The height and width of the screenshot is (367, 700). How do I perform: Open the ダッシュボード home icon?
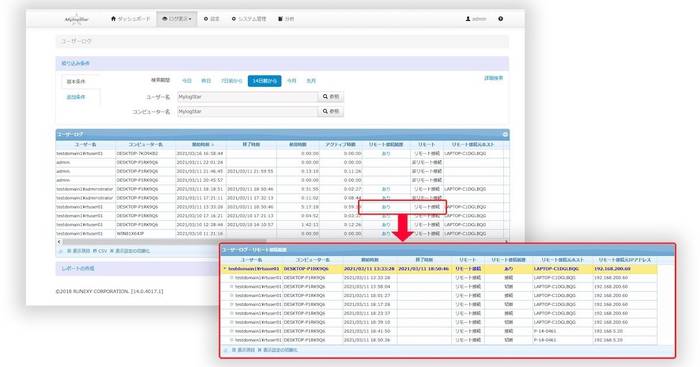pyautogui.click(x=113, y=19)
